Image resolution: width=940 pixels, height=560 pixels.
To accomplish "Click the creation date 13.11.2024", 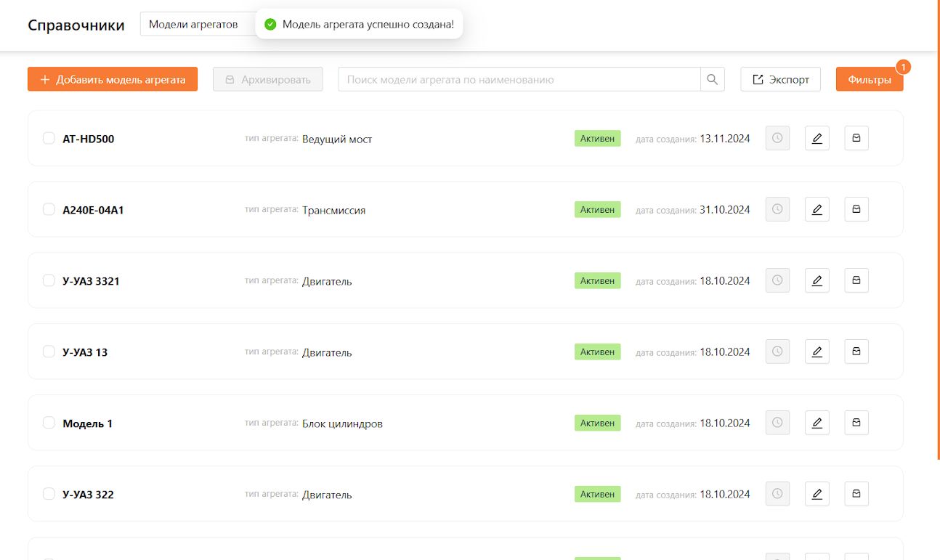I will pos(725,138).
